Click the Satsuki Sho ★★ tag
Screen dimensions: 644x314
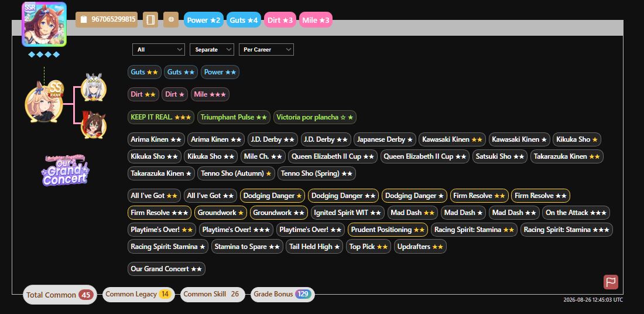click(x=500, y=156)
